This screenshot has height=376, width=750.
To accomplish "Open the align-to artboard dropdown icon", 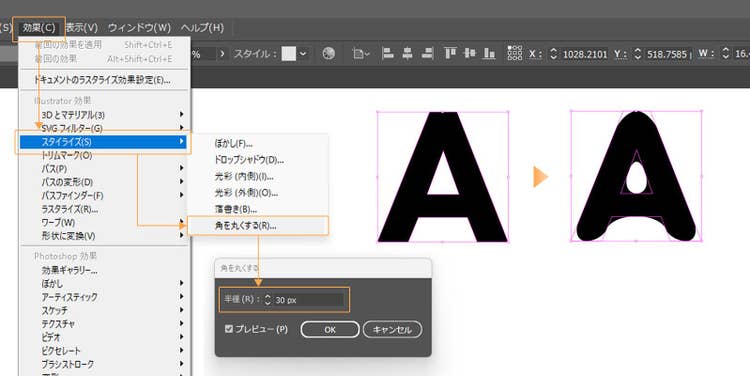I will point(361,54).
